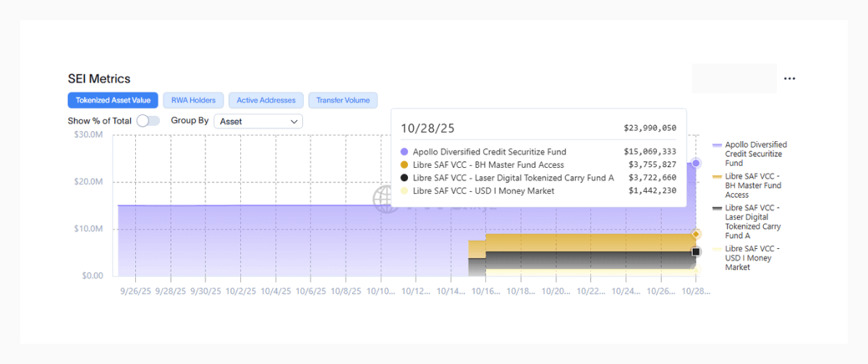Click the $1,442,230 value in tooltip

coord(652,191)
